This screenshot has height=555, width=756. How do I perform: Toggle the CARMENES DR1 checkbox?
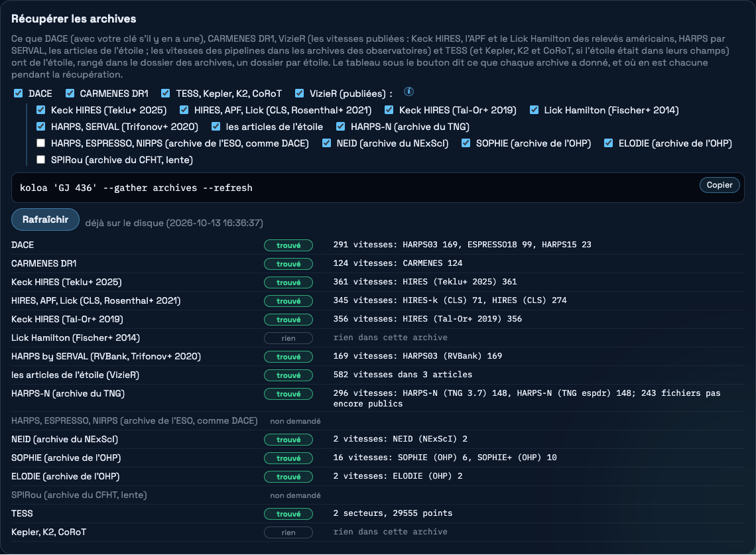coord(70,93)
